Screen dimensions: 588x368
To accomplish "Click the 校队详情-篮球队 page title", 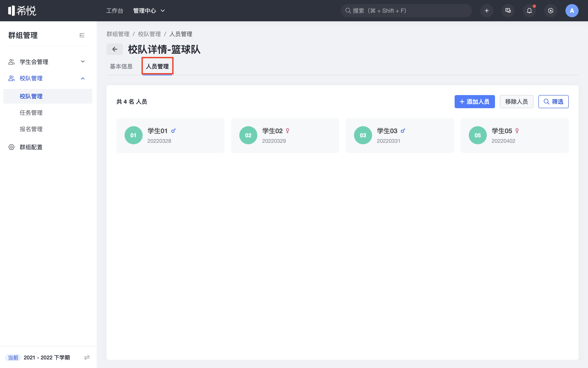I will (164, 49).
